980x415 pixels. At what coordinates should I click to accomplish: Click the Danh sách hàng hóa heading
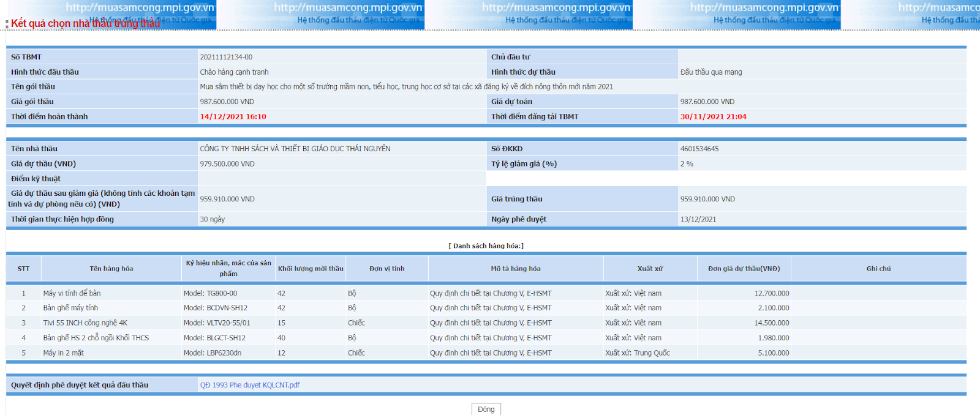[x=486, y=245]
